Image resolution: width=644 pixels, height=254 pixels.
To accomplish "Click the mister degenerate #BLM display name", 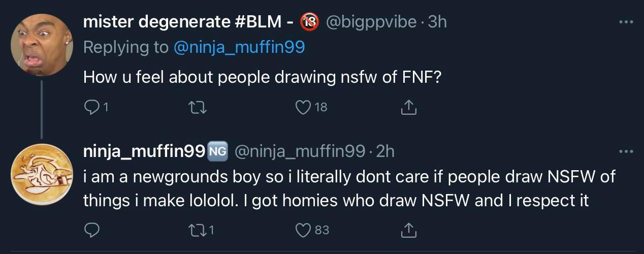I will click(184, 22).
